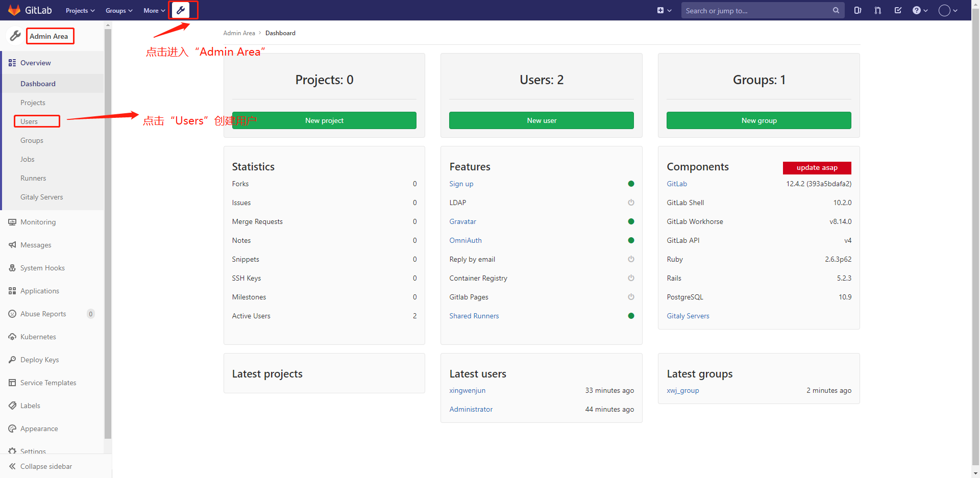
Task: Click the Appearance palette icon
Action: point(12,429)
